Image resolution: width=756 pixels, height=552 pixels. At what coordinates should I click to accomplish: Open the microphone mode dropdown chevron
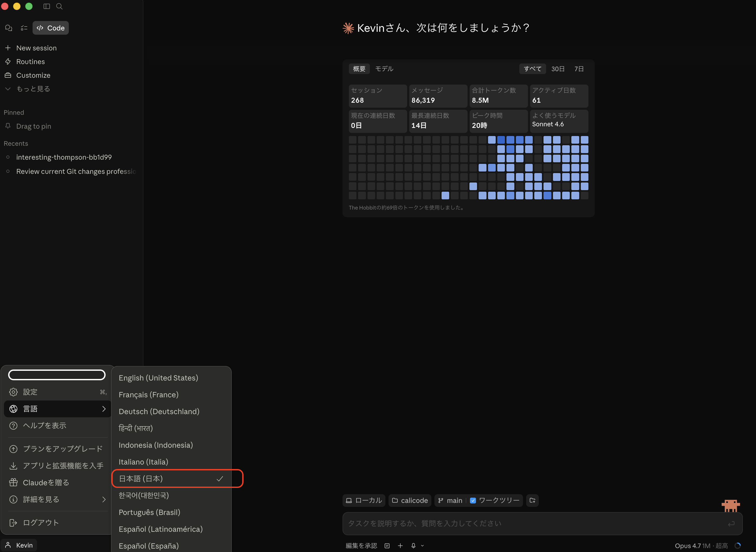point(422,545)
